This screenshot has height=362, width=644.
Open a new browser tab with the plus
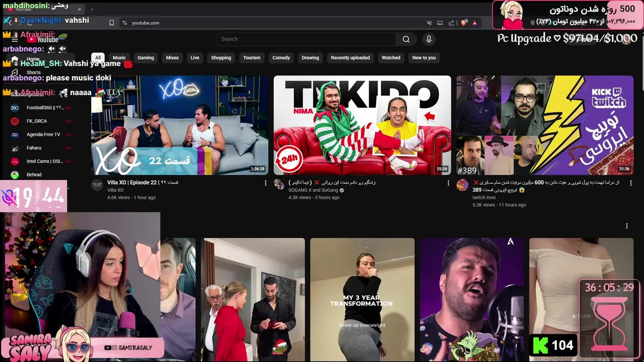(92, 9)
